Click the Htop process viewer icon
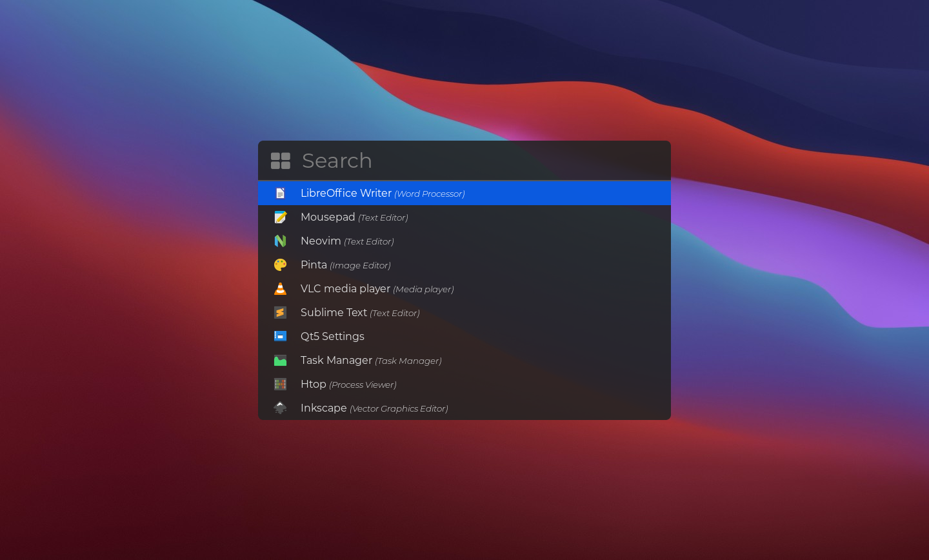Viewport: 929px width, 560px height. click(x=280, y=384)
